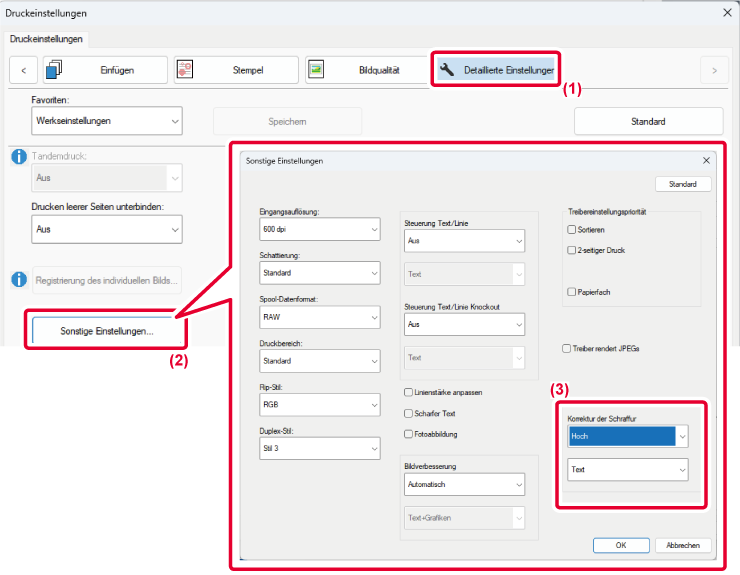Screen dimensions: 740x575
Task: Confirm the dialog with OK
Action: (621, 545)
